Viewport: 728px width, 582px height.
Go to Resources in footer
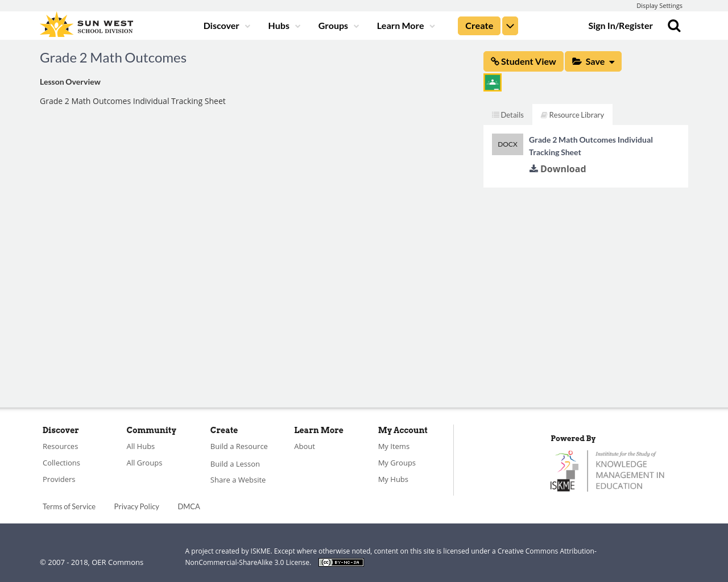coord(60,447)
